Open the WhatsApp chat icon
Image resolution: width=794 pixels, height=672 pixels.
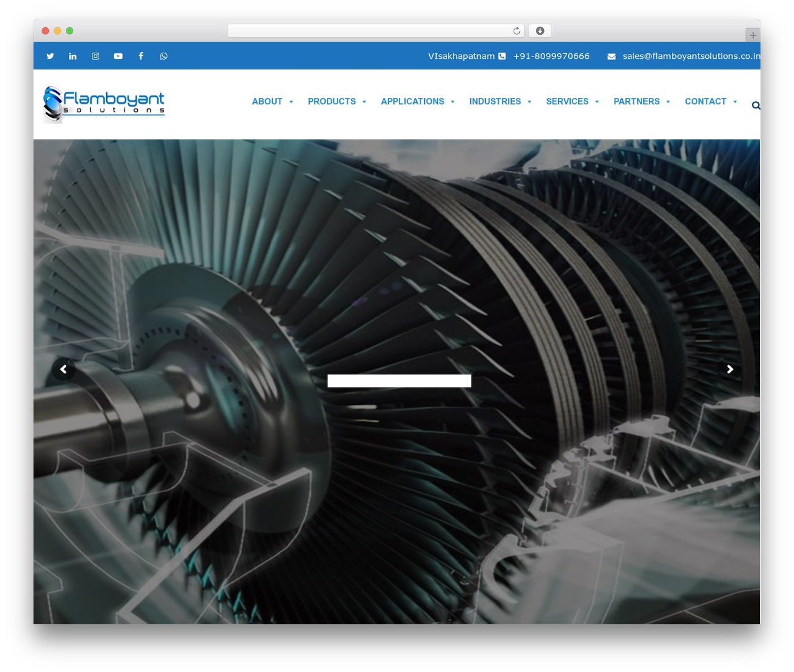point(164,56)
